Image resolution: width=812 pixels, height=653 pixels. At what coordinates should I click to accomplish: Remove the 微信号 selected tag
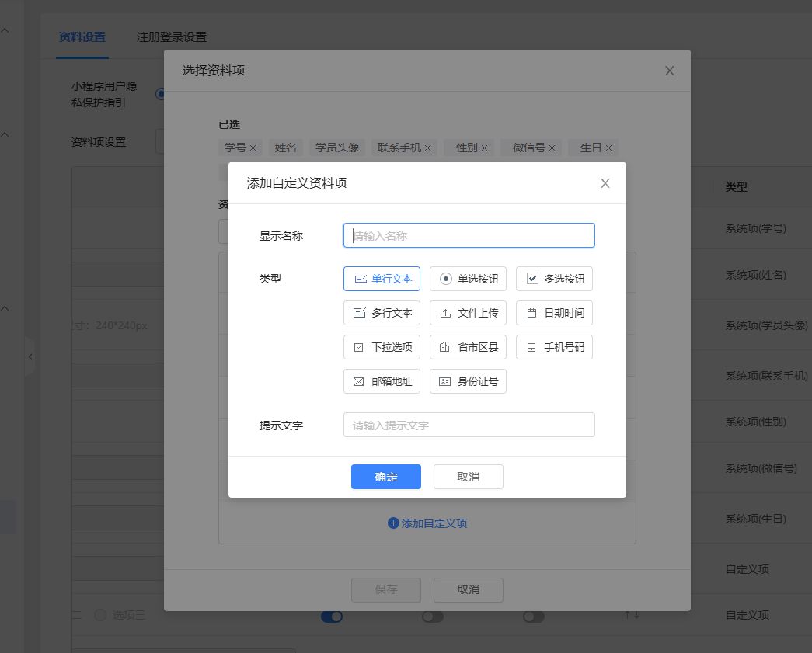(552, 148)
